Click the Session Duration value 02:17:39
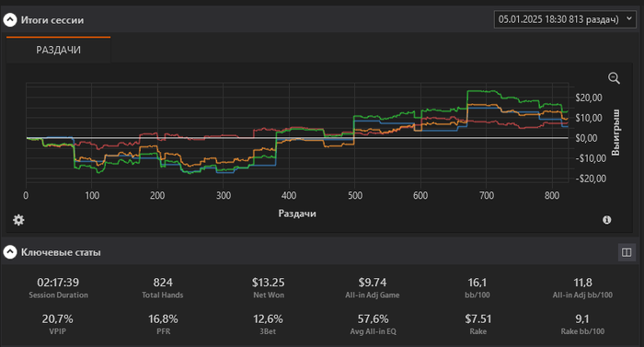The height and width of the screenshot is (347, 644). click(58, 283)
